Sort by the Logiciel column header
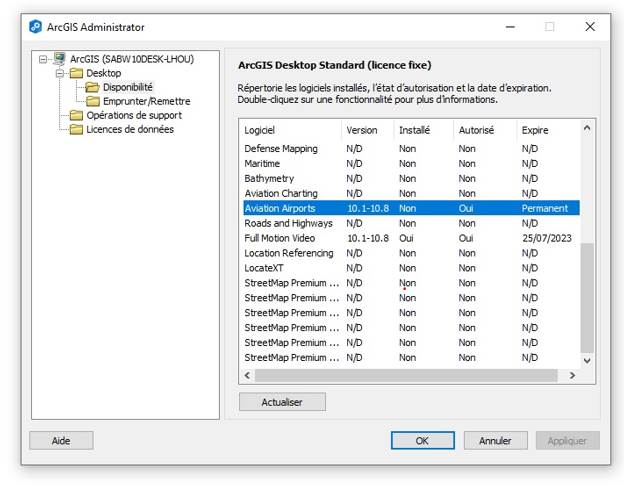The height and width of the screenshot is (485, 624). click(x=291, y=130)
